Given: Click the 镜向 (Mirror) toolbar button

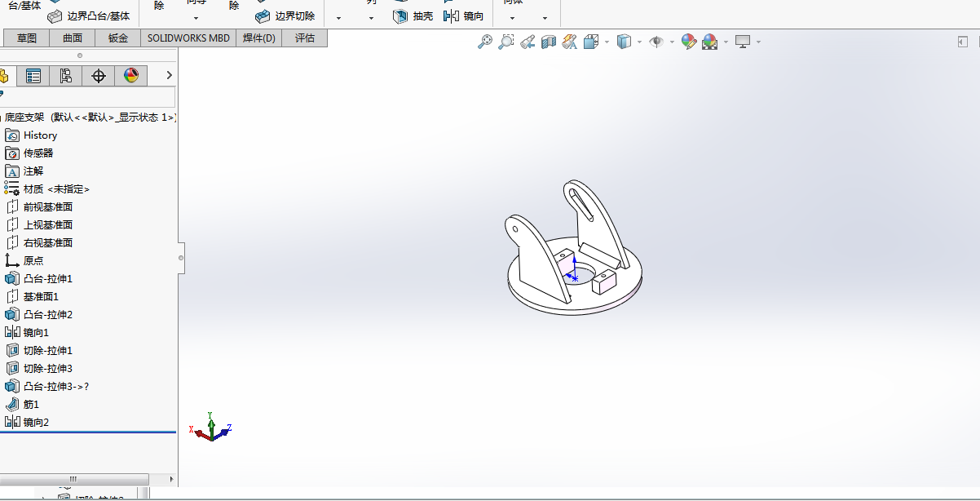Looking at the screenshot, I should 463,16.
